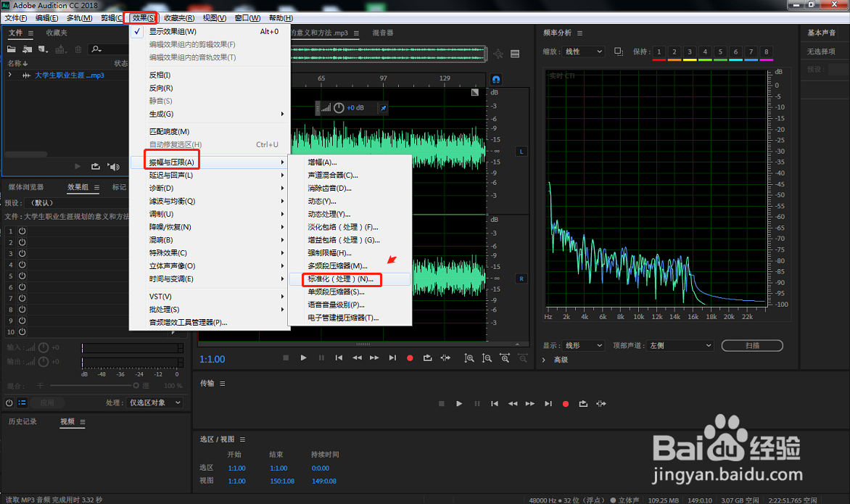This screenshot has width=850, height=504.
Task: Open the 缩放 线性 dropdown
Action: pyautogui.click(x=583, y=51)
